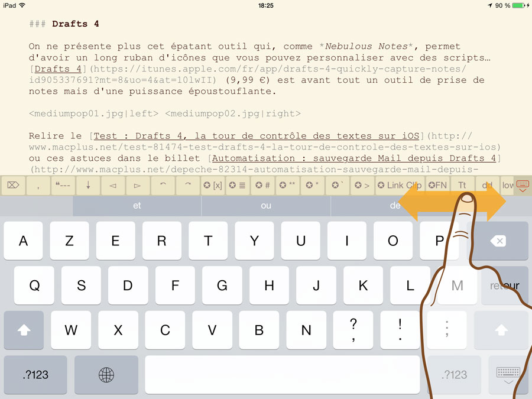Tap the Z key
532x399 pixels.
click(x=70, y=241)
